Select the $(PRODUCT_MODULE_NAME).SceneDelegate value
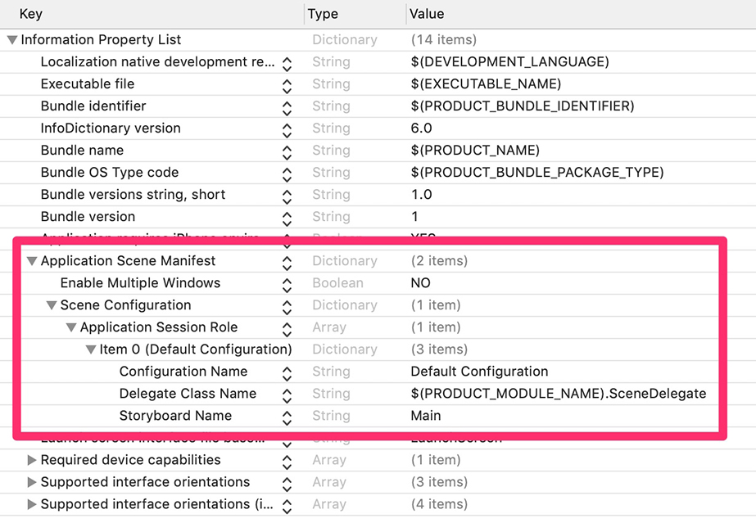This screenshot has width=756, height=532. (x=559, y=394)
